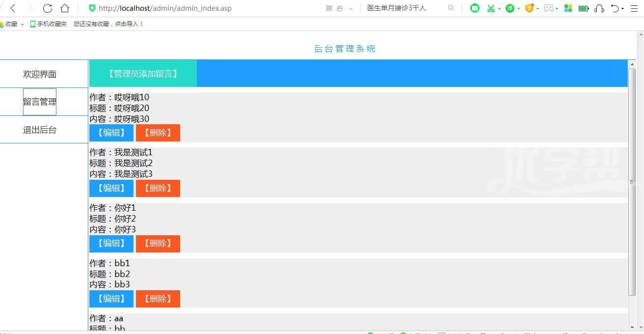Edit the message by 哎呀哦10
644x334 pixels.
click(x=111, y=133)
